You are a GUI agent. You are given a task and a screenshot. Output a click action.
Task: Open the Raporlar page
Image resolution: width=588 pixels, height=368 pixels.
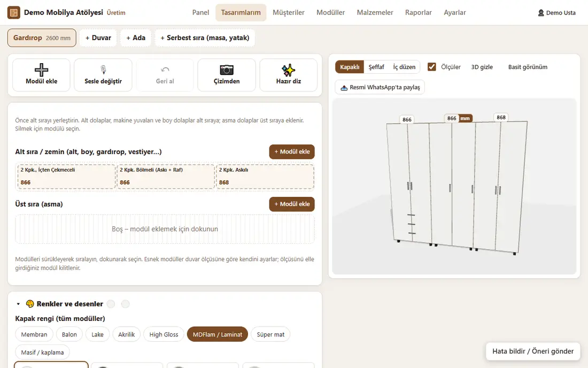click(419, 12)
